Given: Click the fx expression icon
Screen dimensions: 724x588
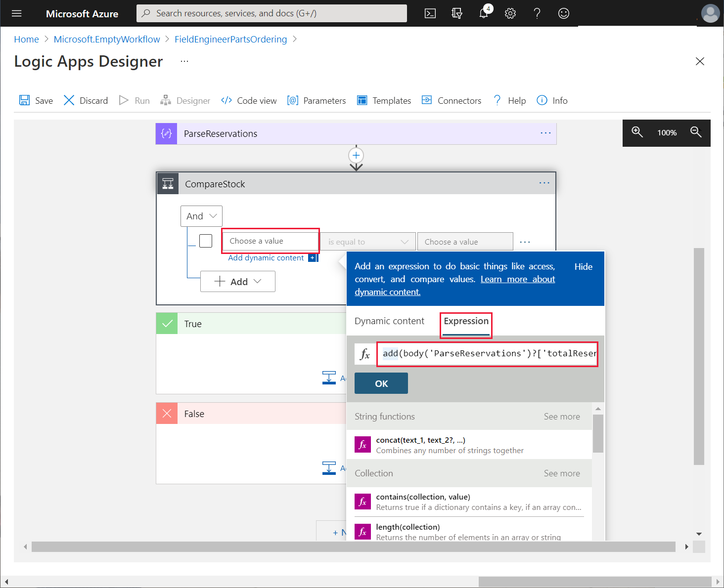Looking at the screenshot, I should [x=365, y=354].
